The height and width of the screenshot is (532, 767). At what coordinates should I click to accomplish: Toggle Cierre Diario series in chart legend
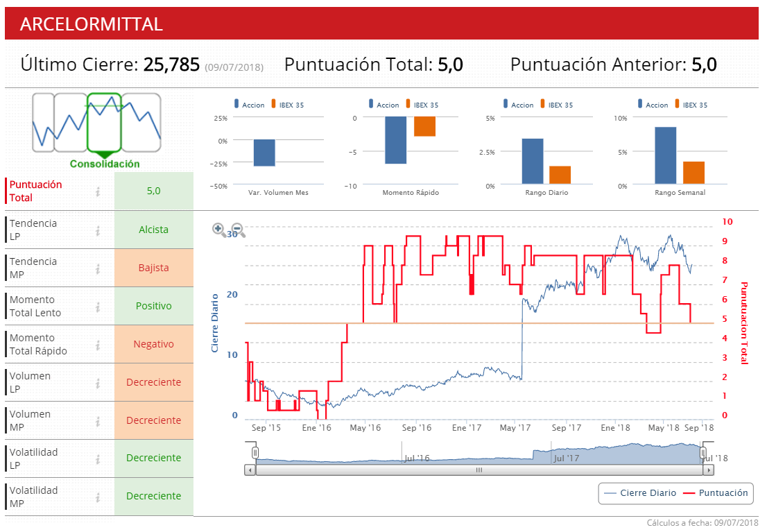point(640,493)
